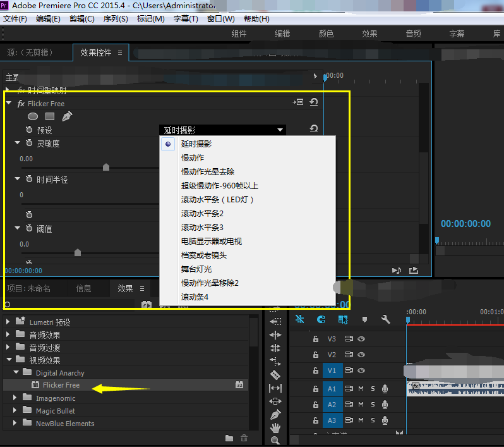
Task: Open the 源:(无剪辑) panel tab
Action: click(x=30, y=52)
